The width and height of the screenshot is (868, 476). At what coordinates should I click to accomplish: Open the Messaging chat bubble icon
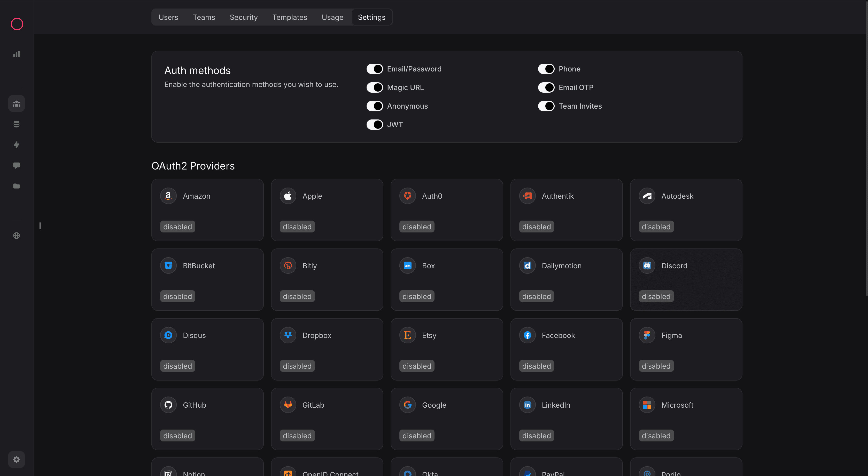[17, 165]
